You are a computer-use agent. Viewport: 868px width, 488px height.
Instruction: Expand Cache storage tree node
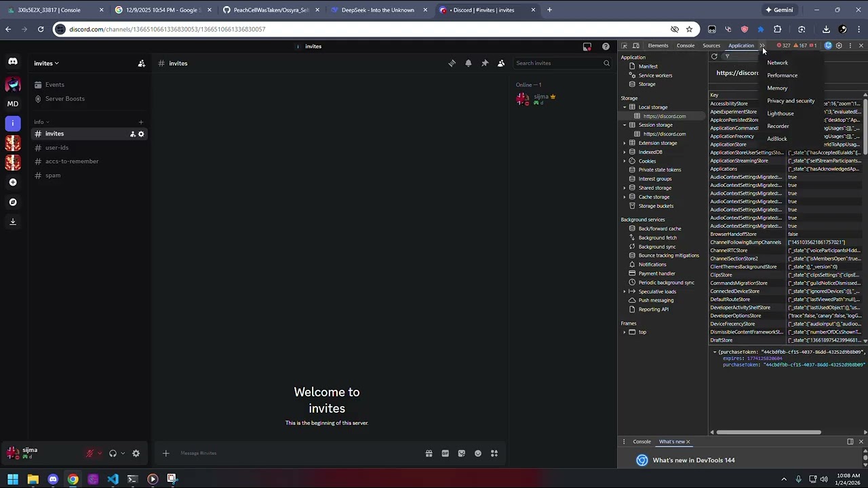[625, 197]
